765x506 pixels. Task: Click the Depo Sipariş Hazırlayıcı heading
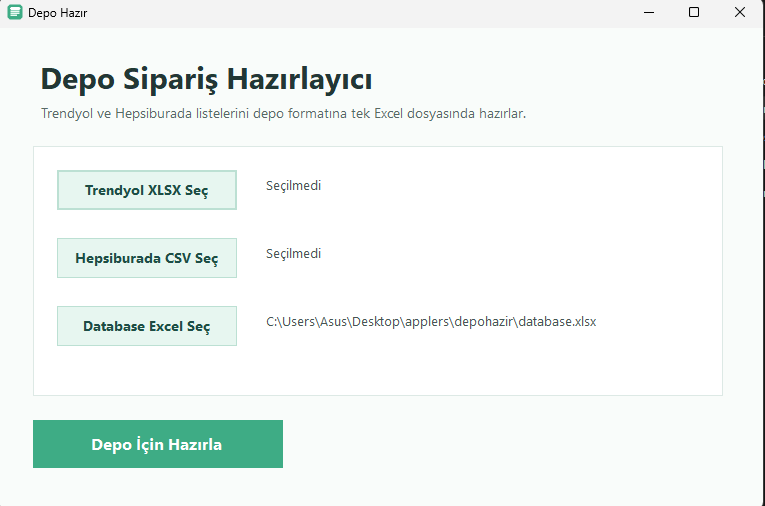(206, 79)
